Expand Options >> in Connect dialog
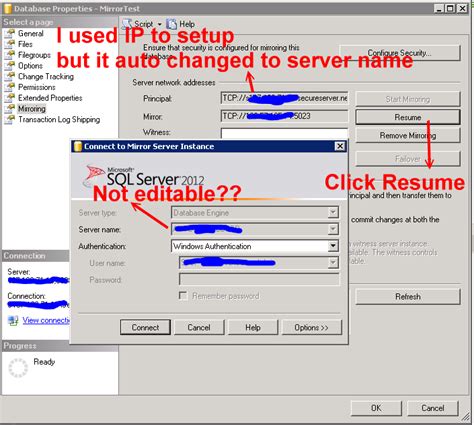The height and width of the screenshot is (425, 474). tap(311, 327)
